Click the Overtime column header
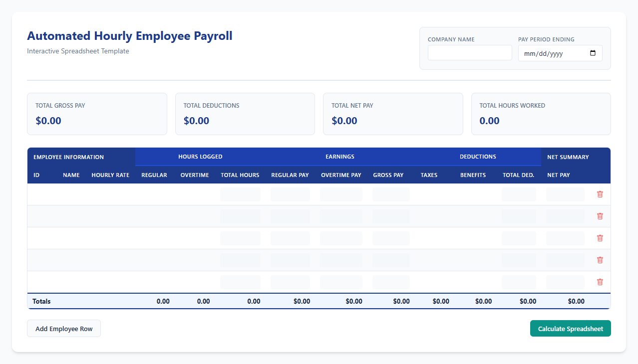This screenshot has height=364, width=638. (x=195, y=175)
